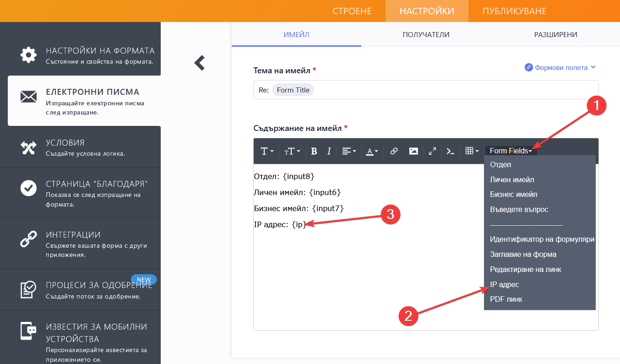Viewport: 620px width, 364px height.
Task: Open the Формови полета link dropdown
Action: tap(560, 68)
